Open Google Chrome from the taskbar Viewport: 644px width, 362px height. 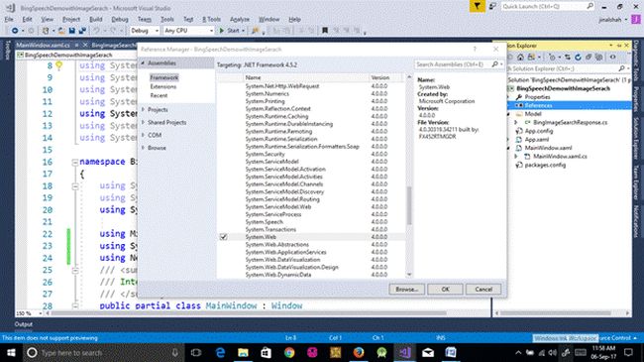coord(289,352)
